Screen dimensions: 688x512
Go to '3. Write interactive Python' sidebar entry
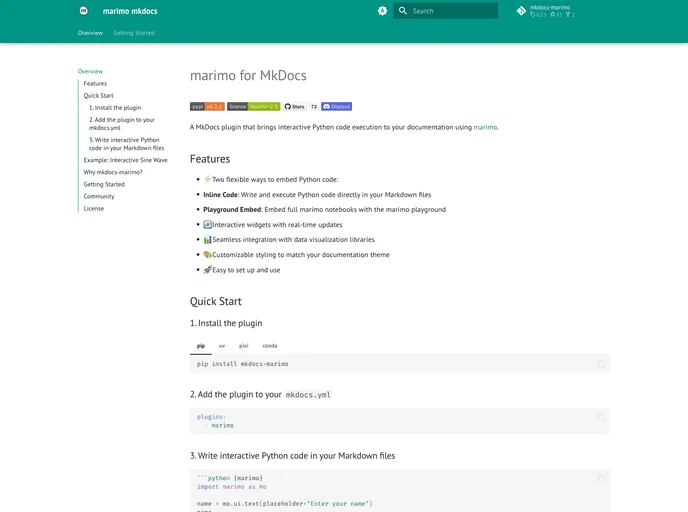126,144
